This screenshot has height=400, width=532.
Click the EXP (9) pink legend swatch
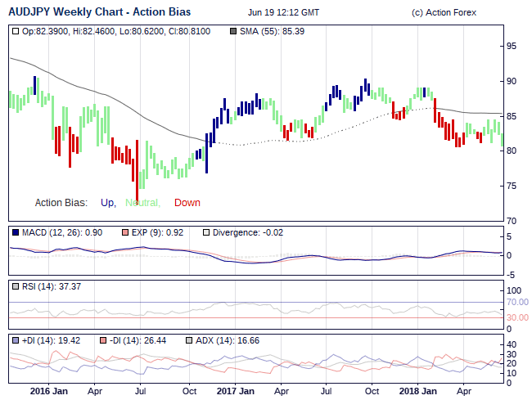125,233
